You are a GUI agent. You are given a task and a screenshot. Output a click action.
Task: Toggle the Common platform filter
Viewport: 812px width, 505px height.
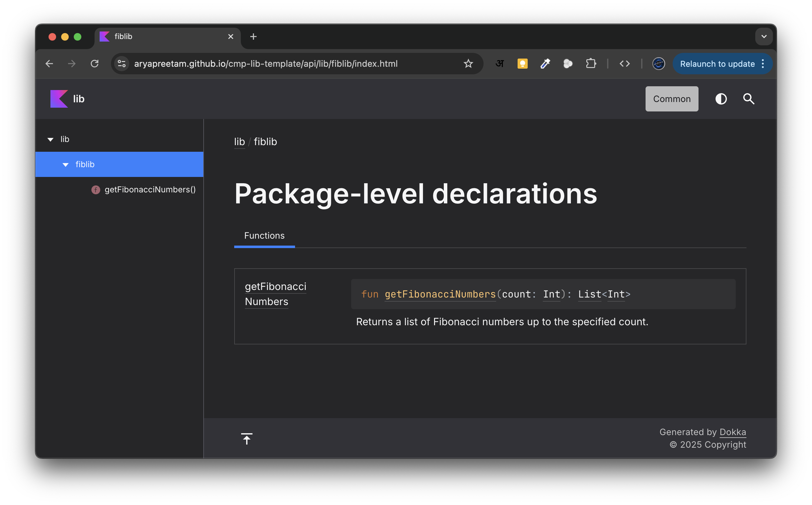coord(672,99)
